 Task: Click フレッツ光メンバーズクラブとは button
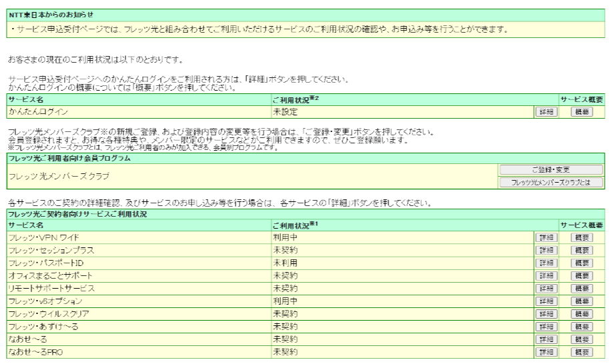tap(551, 183)
